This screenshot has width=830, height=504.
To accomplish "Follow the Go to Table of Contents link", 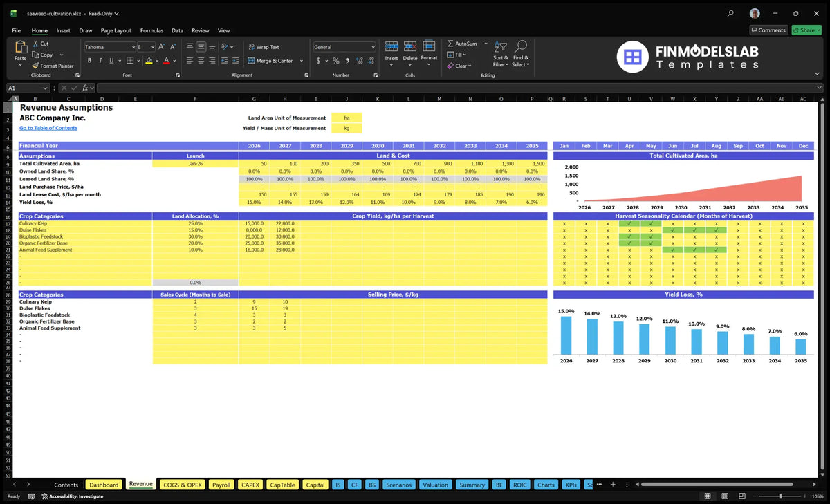I will point(48,128).
